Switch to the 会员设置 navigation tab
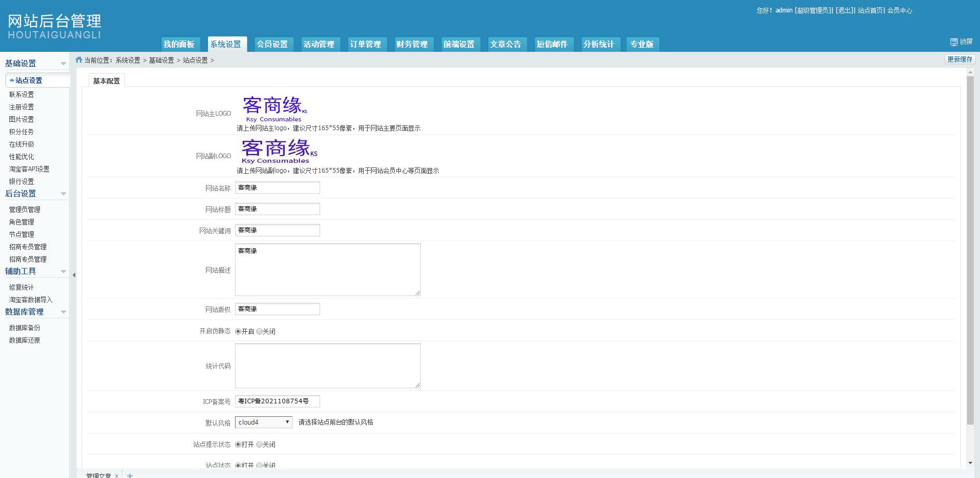This screenshot has height=478, width=980. (272, 44)
